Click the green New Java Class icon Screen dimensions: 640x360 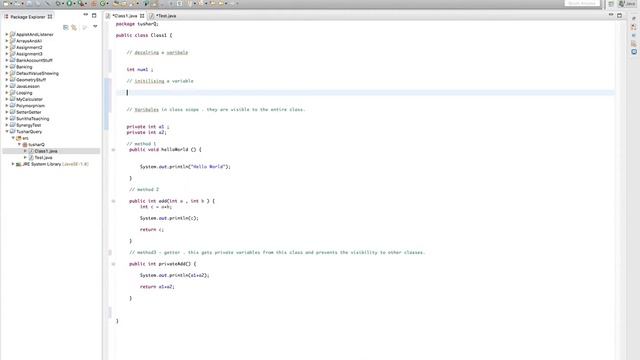coord(103,3)
